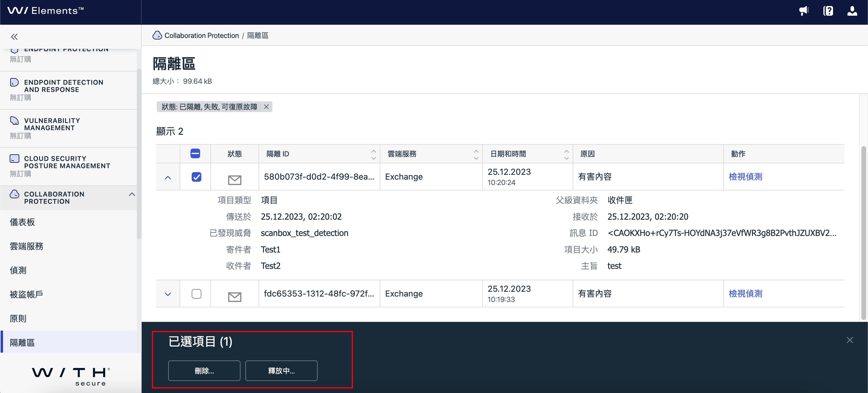Click the envelope icon for item fdc65353
Screen dimensions: 868x393
pos(234,297)
